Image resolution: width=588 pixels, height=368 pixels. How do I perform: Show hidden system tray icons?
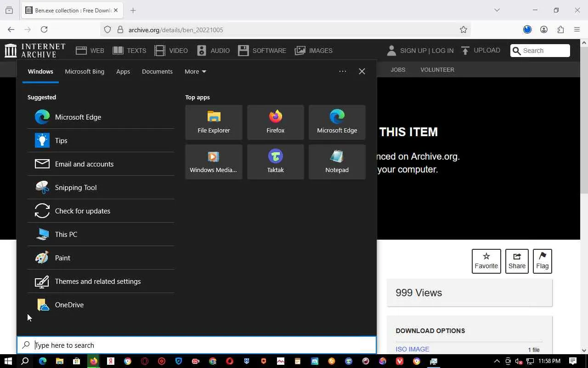497,361
